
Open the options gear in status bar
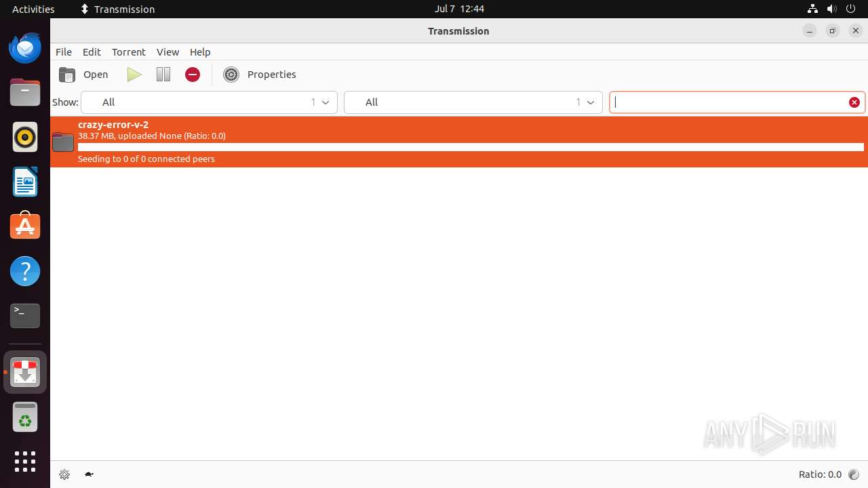tap(64, 474)
